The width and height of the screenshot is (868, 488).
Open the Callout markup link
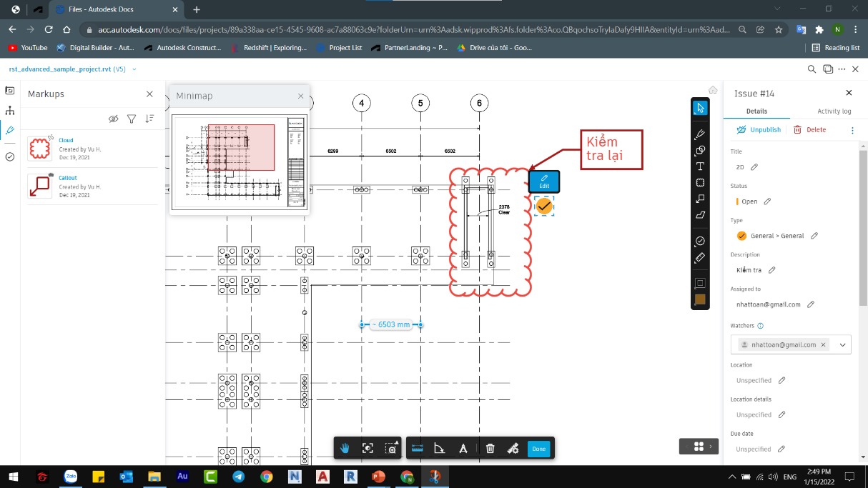[x=68, y=178]
